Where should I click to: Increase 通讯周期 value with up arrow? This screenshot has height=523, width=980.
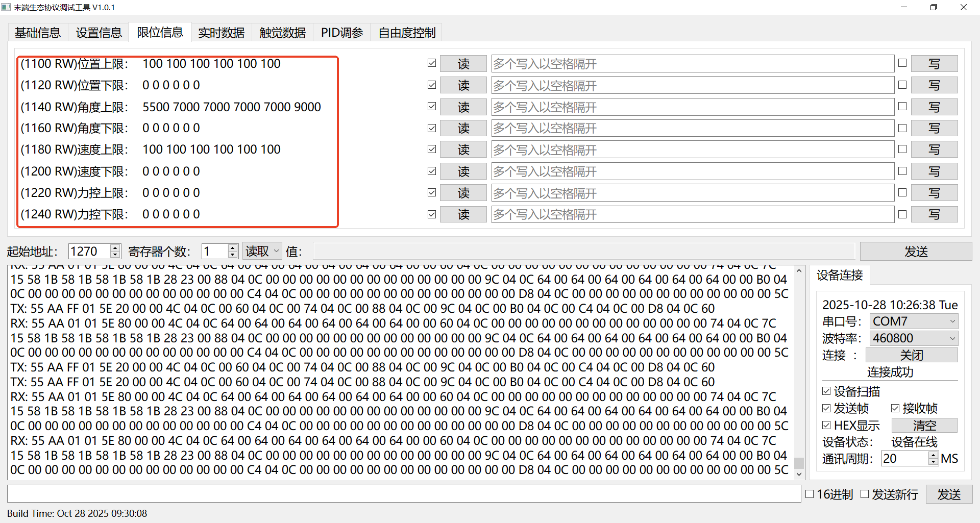point(933,455)
